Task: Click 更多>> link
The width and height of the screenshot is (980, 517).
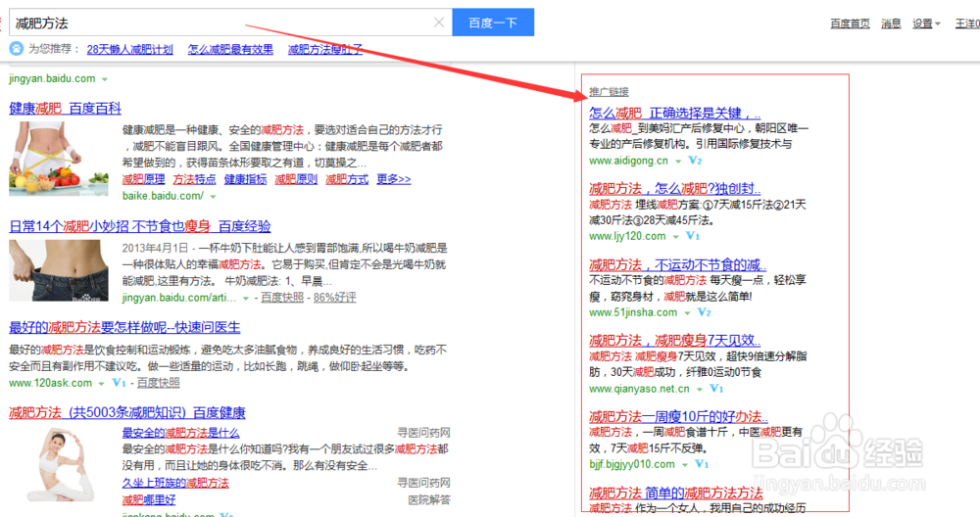Action: [394, 179]
